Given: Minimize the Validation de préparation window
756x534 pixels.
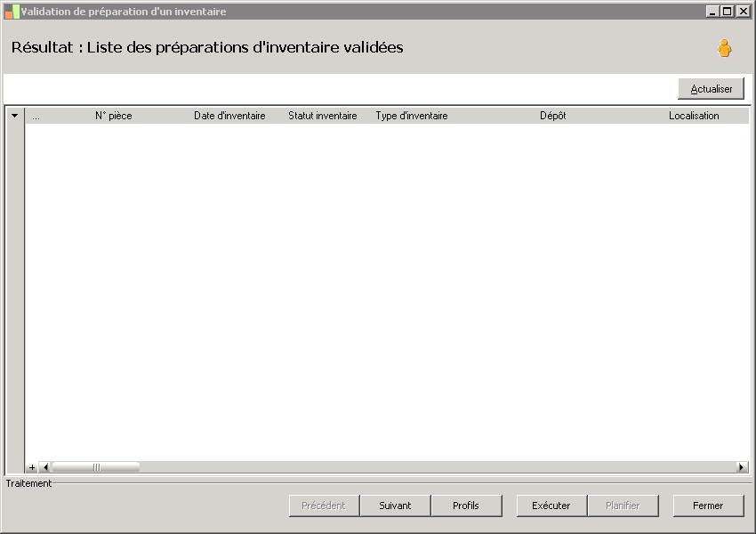Looking at the screenshot, I should click(x=712, y=11).
